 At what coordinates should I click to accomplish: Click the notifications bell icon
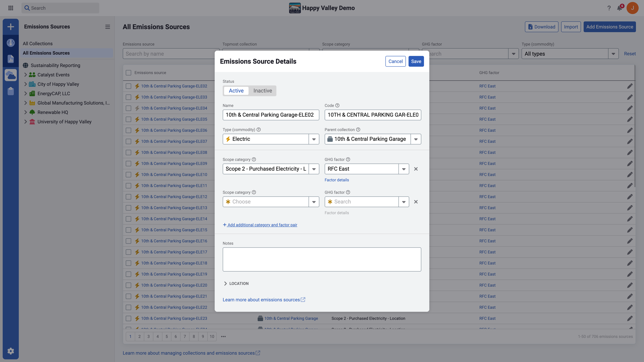pyautogui.click(x=619, y=8)
